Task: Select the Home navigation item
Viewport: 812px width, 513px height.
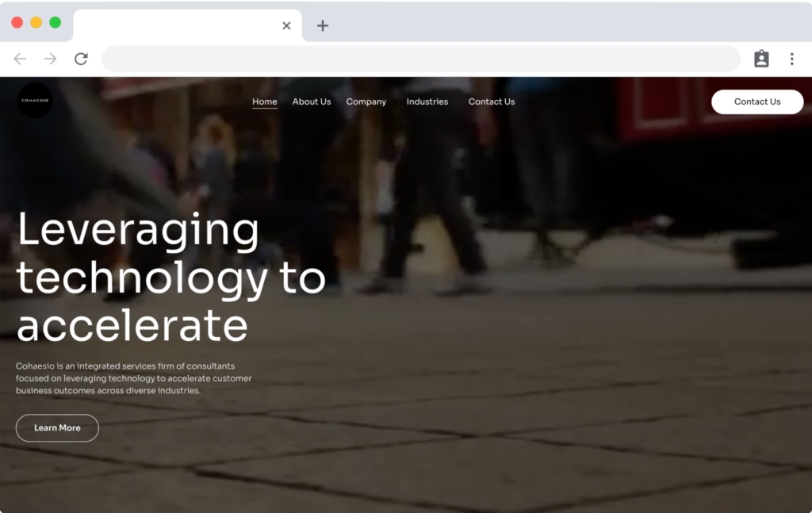Action: click(265, 101)
